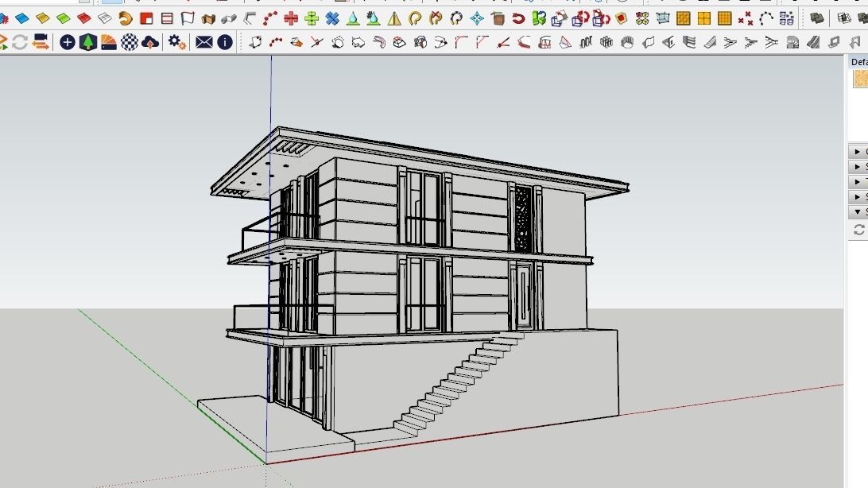This screenshot has height=488, width=868.
Task: Click the green plus cross icon
Action: (312, 19)
